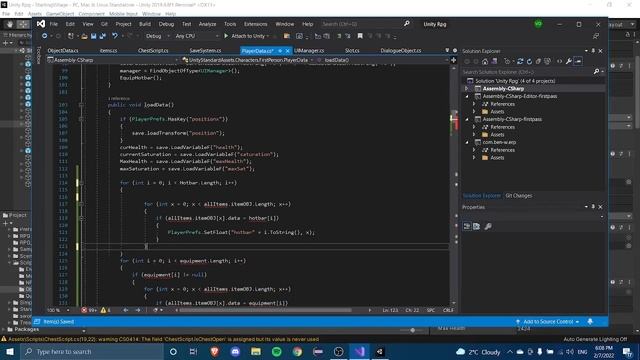Viewport: 640px width, 360px height.
Task: Click the split editor icon above scrollbar
Action: [453, 60]
